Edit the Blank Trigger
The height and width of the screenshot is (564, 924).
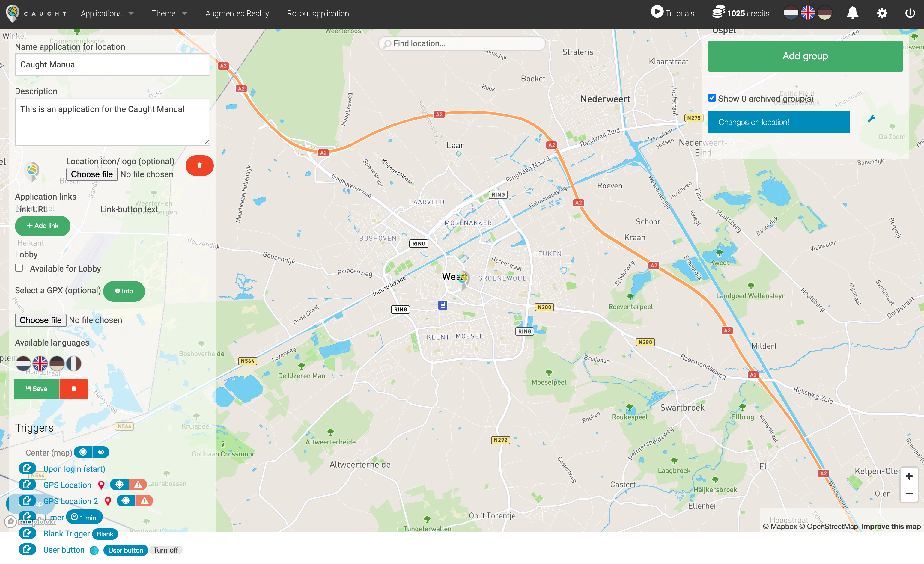(x=27, y=533)
